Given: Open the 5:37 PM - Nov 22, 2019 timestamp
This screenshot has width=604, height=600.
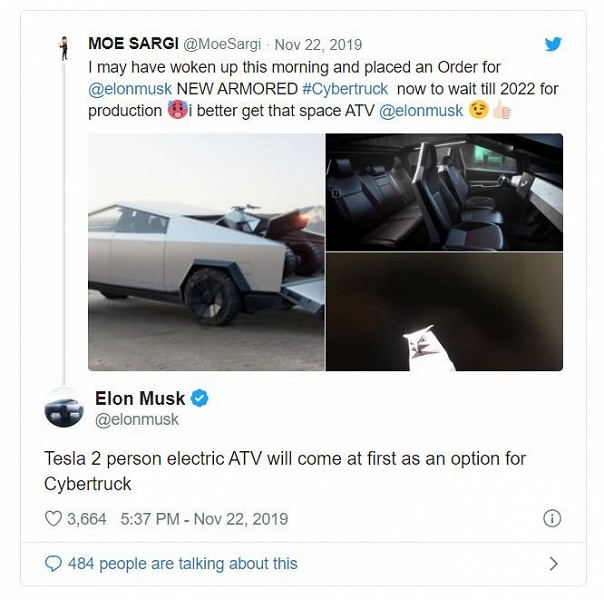Looking at the screenshot, I should click(x=204, y=519).
